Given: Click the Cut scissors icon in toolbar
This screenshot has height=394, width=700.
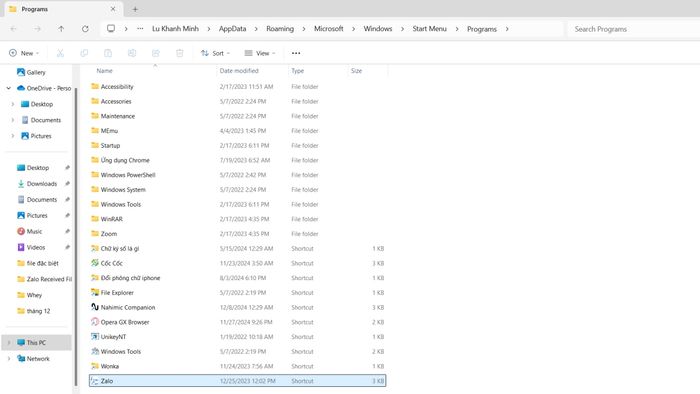Looking at the screenshot, I should point(60,53).
